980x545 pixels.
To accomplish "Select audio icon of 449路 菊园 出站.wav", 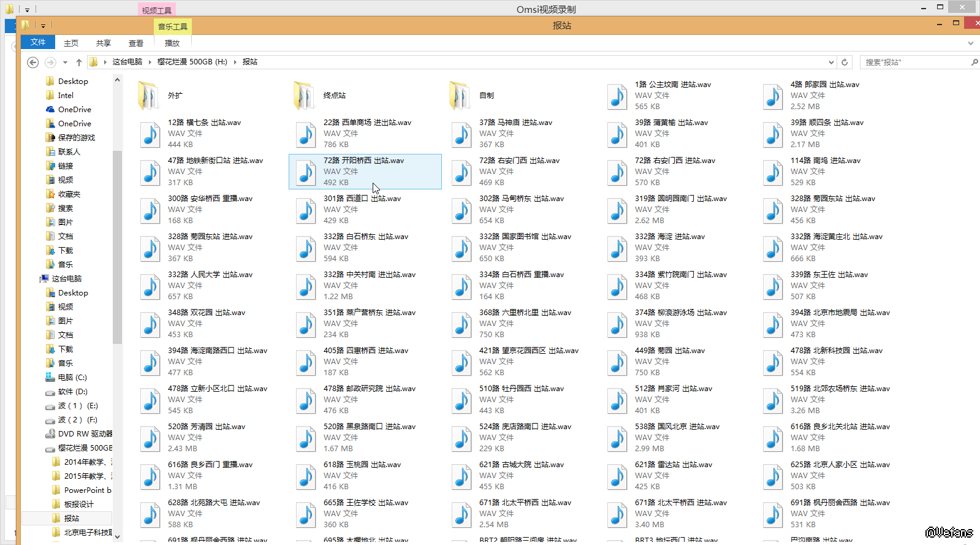I will (x=617, y=362).
